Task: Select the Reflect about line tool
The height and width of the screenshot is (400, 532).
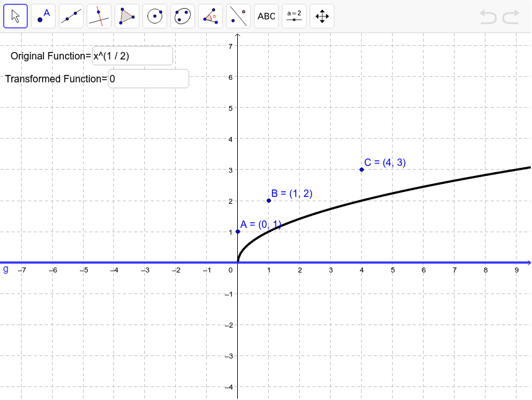Action: (238, 16)
